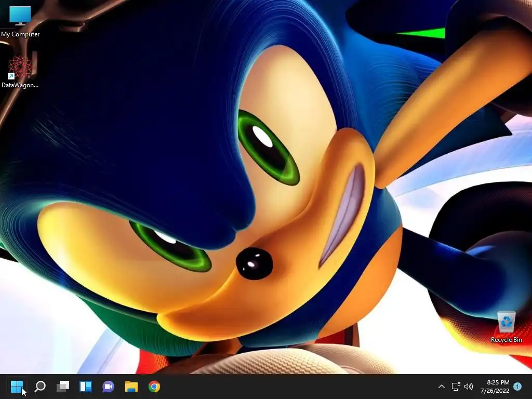Open network status tray icon
Viewport: 532px width, 399px height.
pyautogui.click(x=456, y=386)
